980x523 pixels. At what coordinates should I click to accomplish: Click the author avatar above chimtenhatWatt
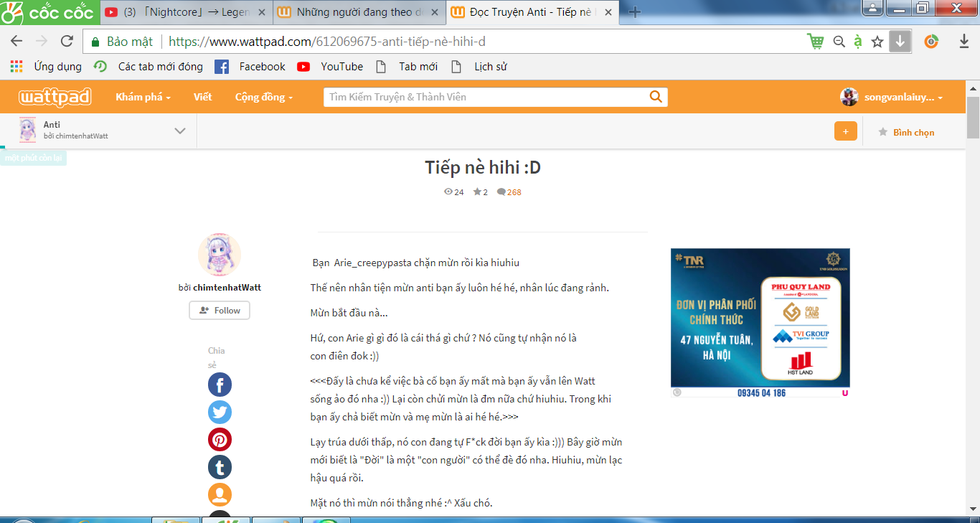click(x=220, y=255)
